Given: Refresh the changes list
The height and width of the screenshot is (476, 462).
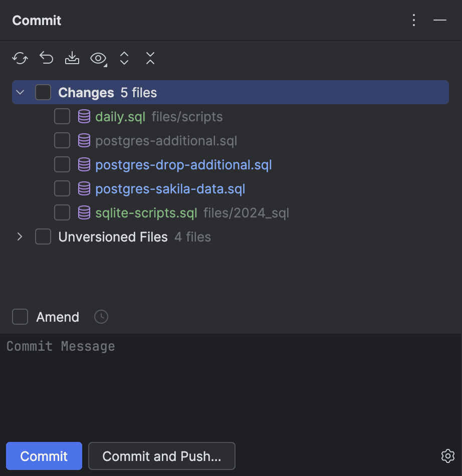Looking at the screenshot, I should 20,58.
